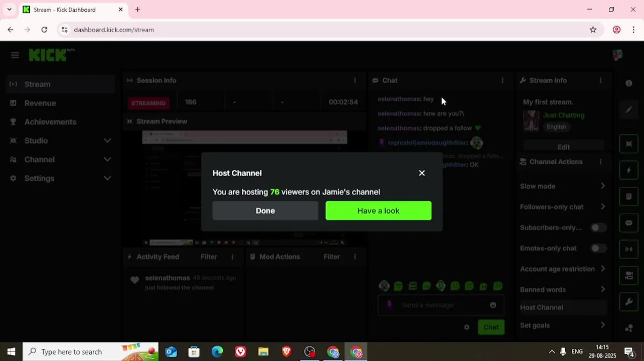This screenshot has height=361, width=644.
Task: Click the STREAMING status badge
Action: (x=148, y=103)
